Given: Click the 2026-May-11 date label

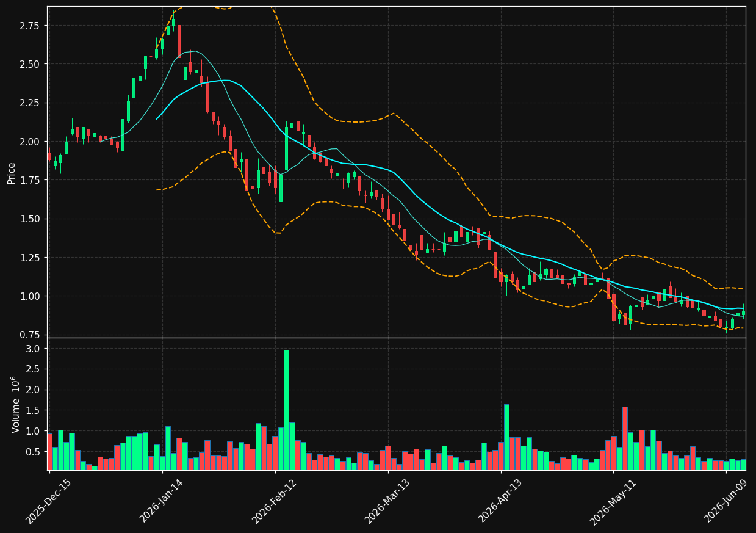Looking at the screenshot, I should pos(613,501).
